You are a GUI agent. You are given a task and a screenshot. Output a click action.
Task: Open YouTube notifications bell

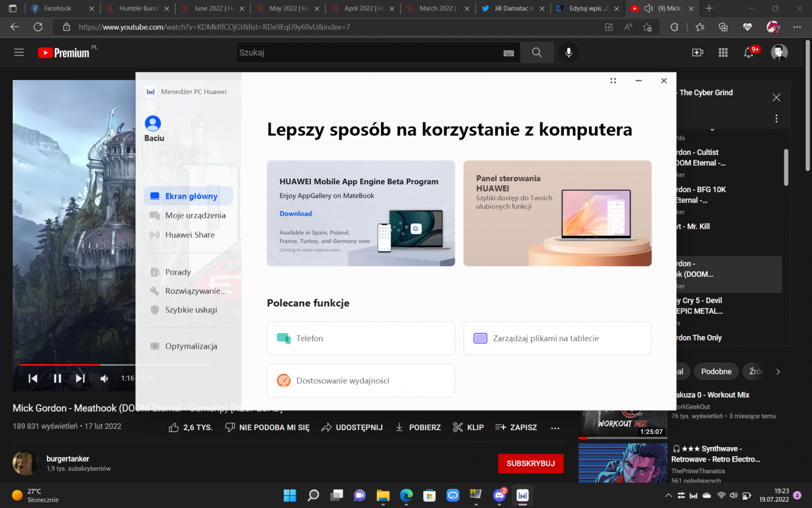[749, 53]
